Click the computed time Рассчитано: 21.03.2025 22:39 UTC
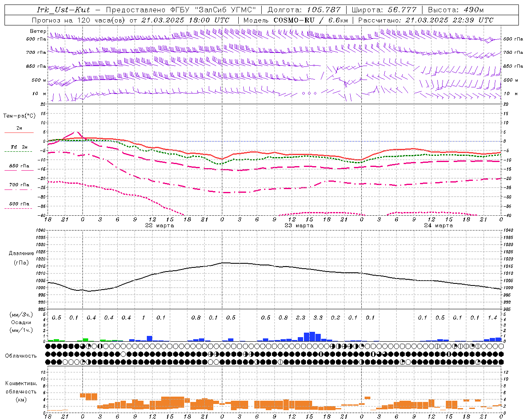The image size is (525, 420). click(x=426, y=20)
